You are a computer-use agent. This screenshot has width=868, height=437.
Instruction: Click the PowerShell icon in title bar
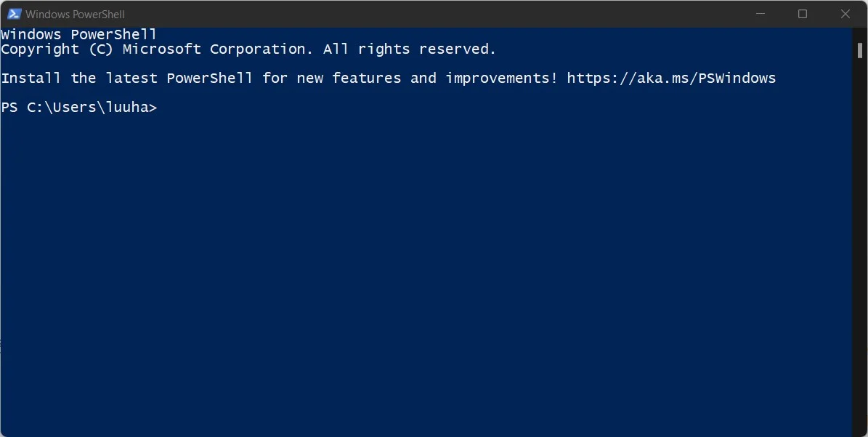pyautogui.click(x=14, y=14)
